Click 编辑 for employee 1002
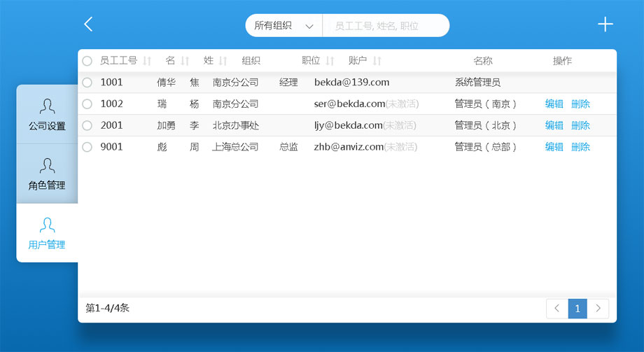Viewport: 644px width, 352px height. click(x=554, y=104)
